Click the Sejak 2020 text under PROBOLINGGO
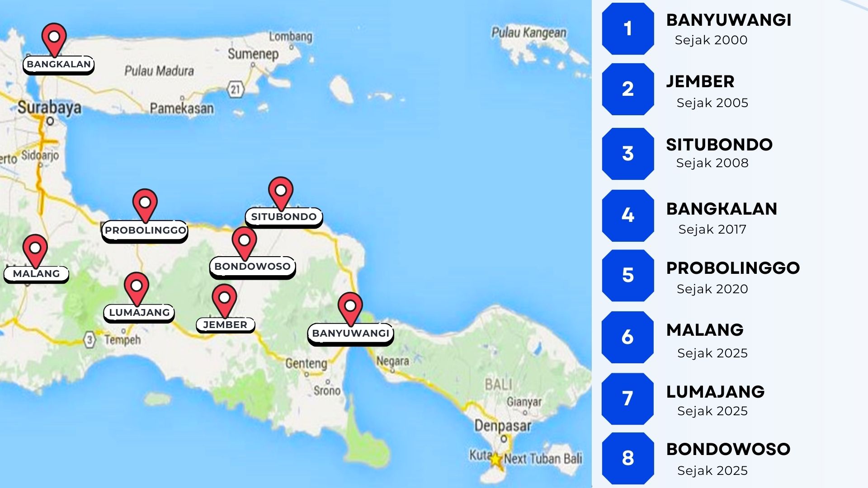This screenshot has height=488, width=868. coord(711,289)
